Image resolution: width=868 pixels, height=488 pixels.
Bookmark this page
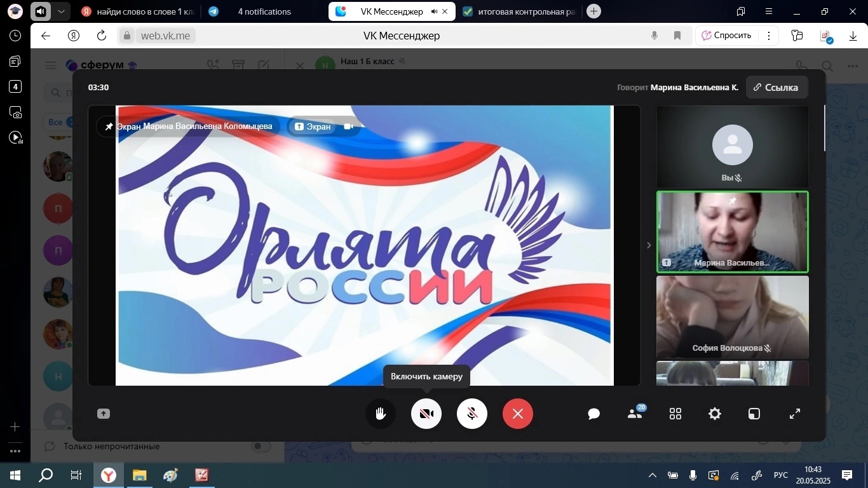(x=677, y=36)
